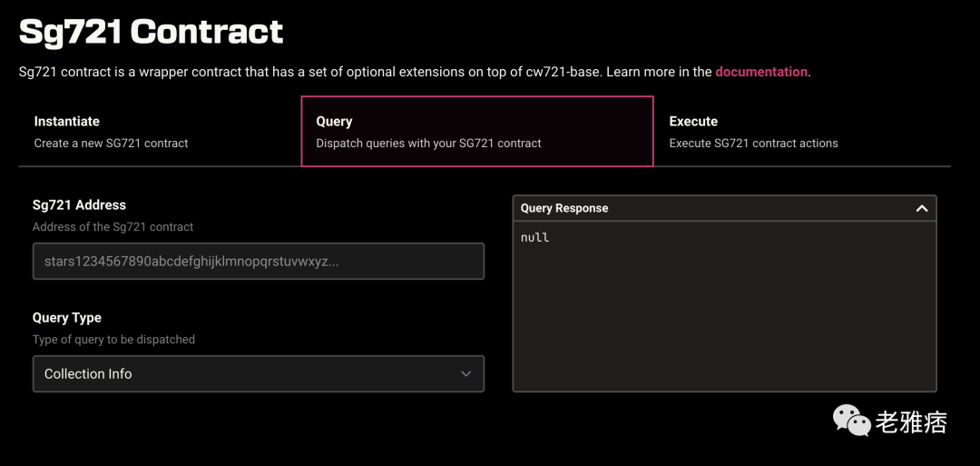Focus the Sg721 Address input field
Image resolution: width=980 pixels, height=466 pixels.
258,262
